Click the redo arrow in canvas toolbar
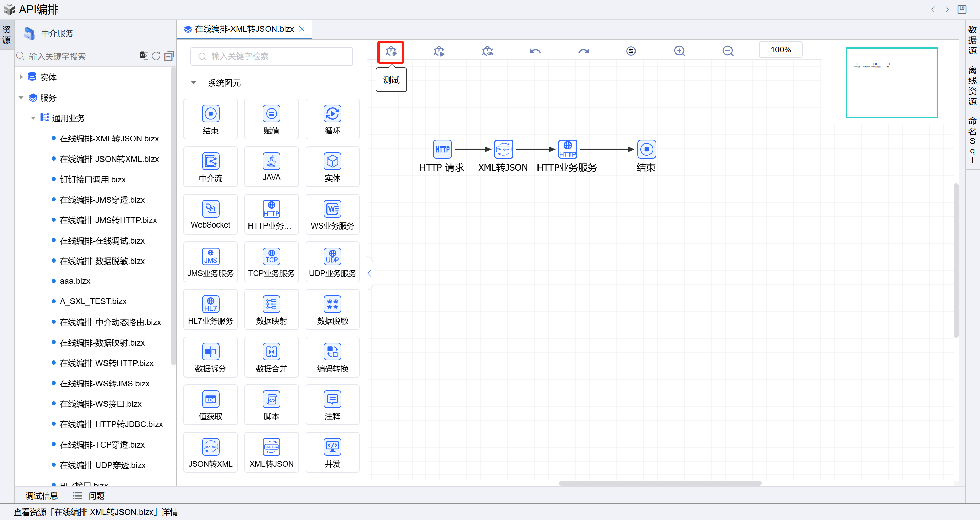Image resolution: width=980 pixels, height=520 pixels. [583, 51]
